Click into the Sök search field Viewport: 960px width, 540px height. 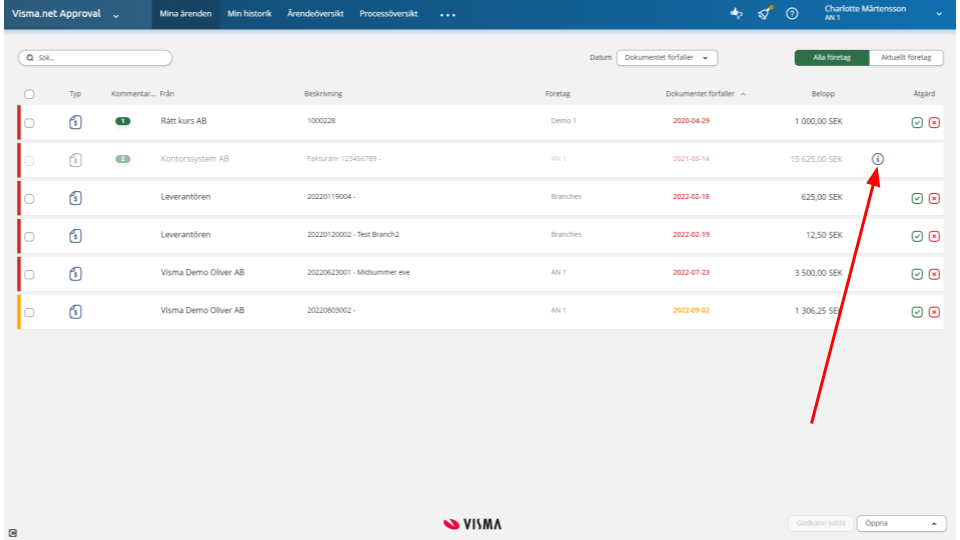click(x=95, y=58)
